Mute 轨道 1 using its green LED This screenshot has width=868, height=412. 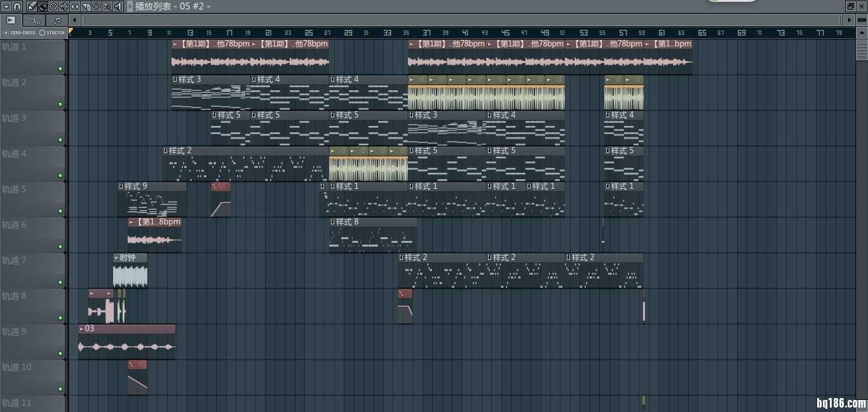[60, 69]
